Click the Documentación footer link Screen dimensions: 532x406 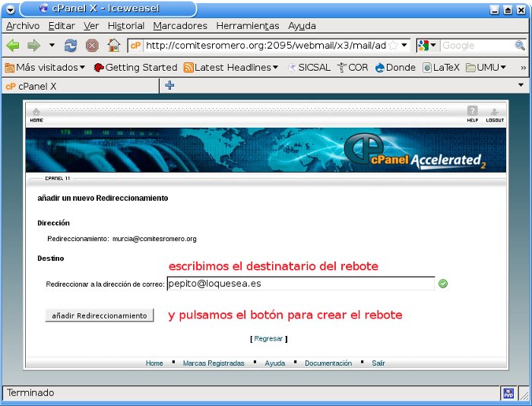328,363
